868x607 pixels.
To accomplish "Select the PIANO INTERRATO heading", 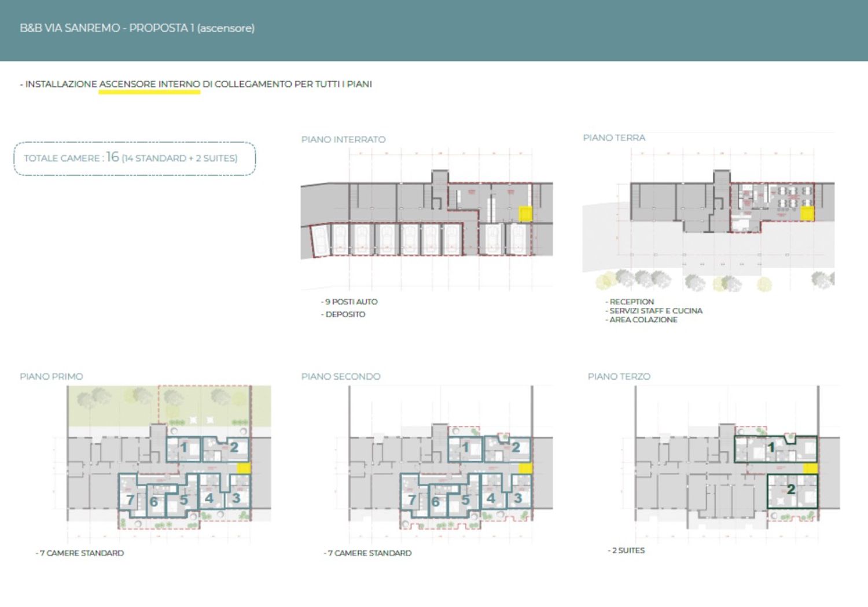I will tap(343, 139).
